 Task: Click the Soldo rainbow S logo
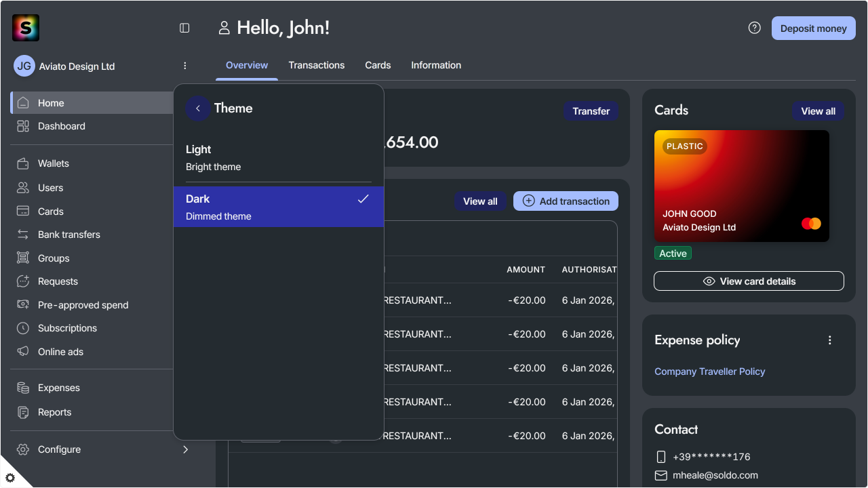[x=26, y=28]
